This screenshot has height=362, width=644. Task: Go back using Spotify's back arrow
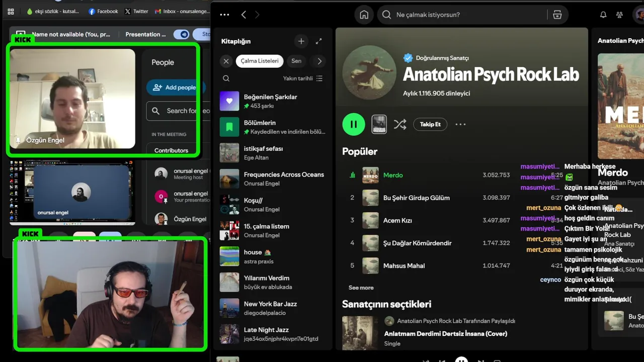tap(244, 15)
